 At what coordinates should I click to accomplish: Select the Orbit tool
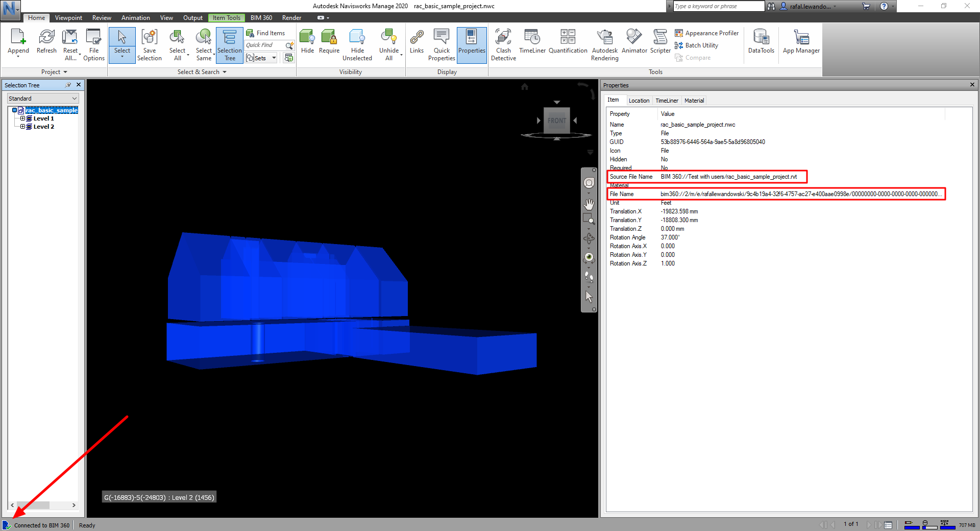pyautogui.click(x=589, y=238)
